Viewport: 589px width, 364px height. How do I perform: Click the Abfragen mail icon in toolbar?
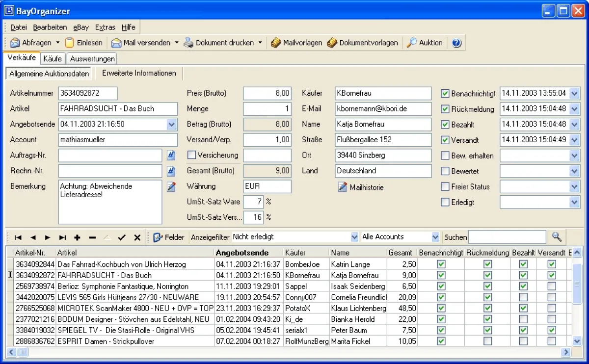tap(15, 43)
